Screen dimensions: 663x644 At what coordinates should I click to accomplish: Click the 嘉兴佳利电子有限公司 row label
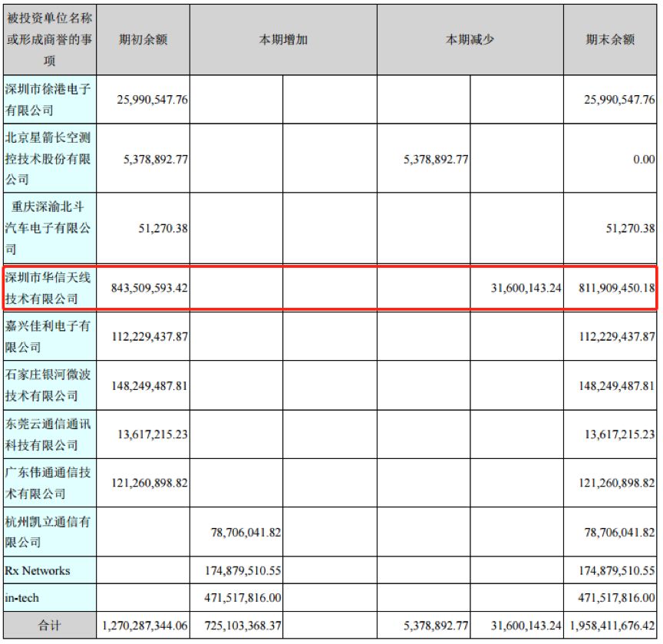pos(48,336)
